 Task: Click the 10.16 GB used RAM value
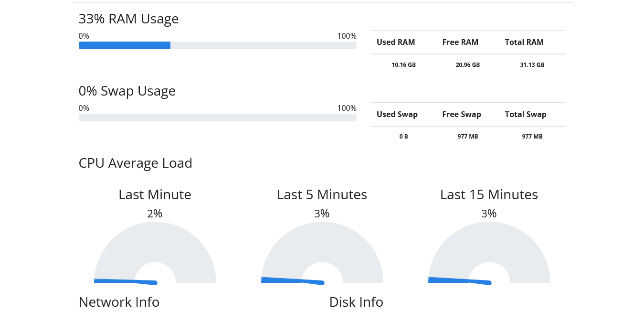tap(403, 65)
